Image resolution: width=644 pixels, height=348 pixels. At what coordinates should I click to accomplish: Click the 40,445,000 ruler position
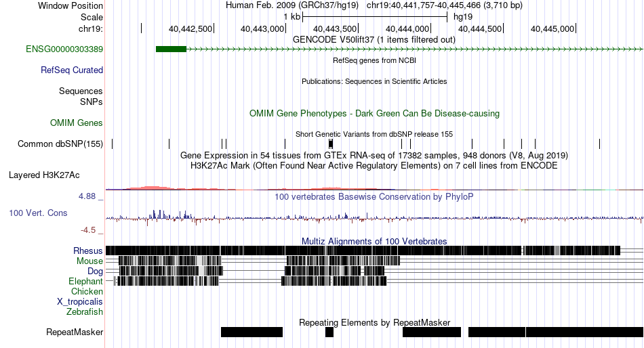552,29
